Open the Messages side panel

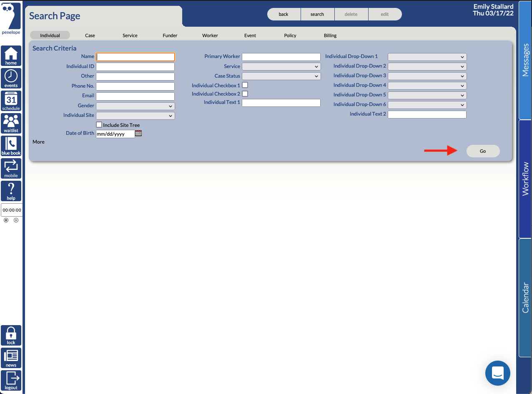(x=525, y=60)
